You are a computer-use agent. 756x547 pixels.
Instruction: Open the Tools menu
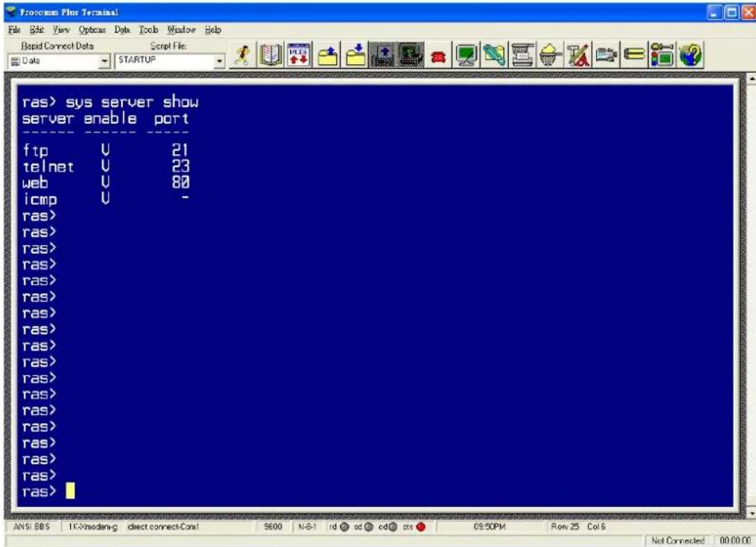pyautogui.click(x=149, y=30)
